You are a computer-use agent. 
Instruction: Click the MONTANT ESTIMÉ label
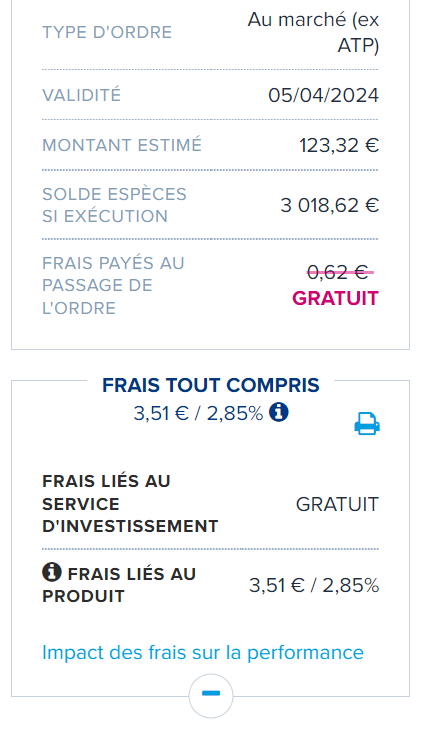(122, 145)
